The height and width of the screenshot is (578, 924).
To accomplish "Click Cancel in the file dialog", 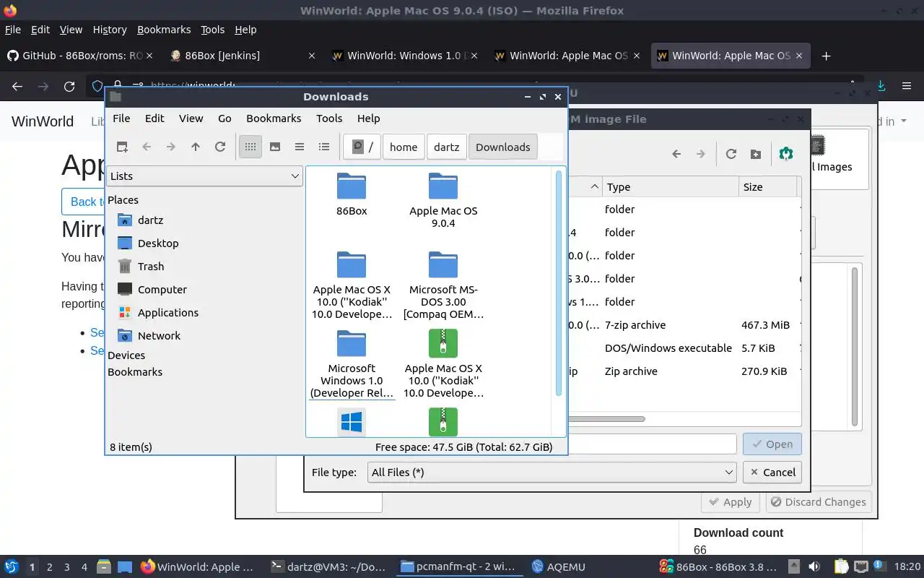I will pyautogui.click(x=772, y=472).
